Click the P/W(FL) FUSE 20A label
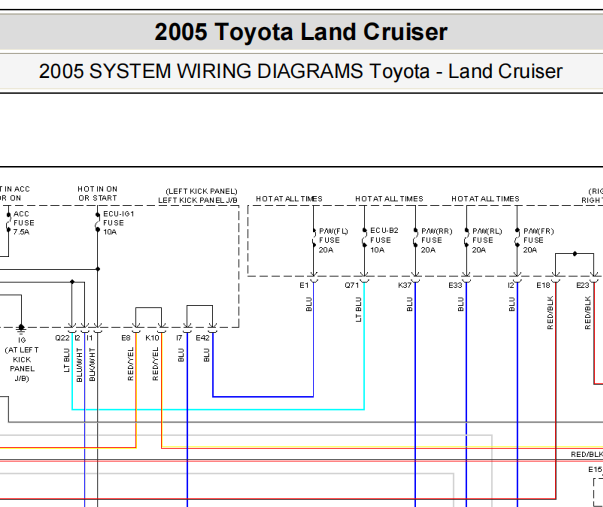 [333, 240]
